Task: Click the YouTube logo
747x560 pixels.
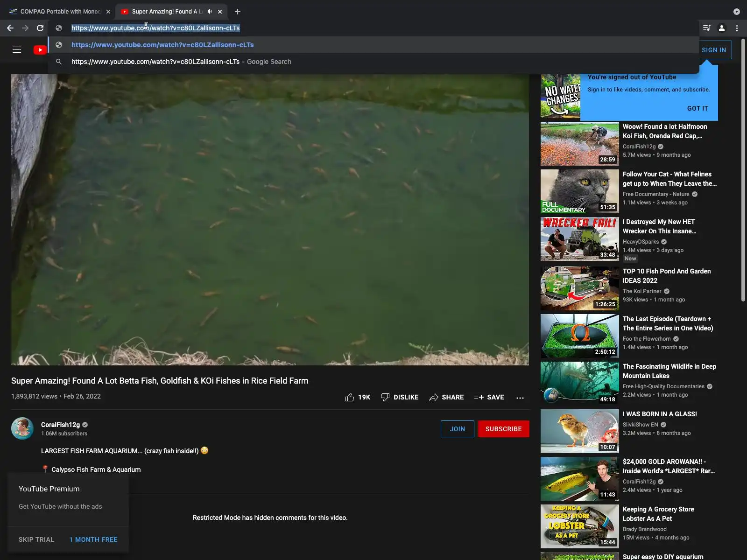Action: pos(40,50)
